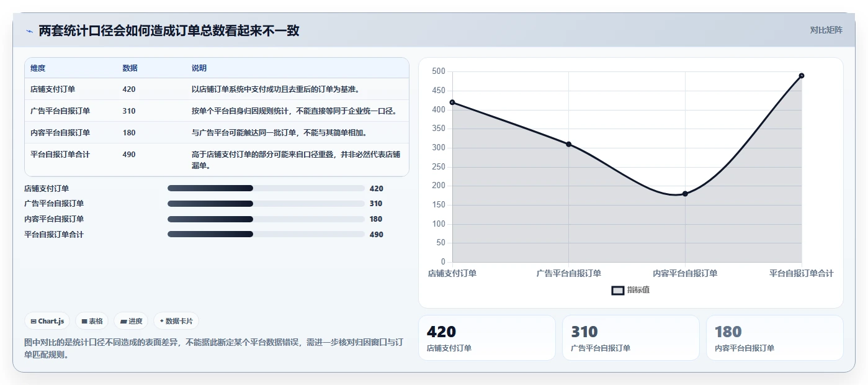
Task: Click the 广告平台自报订单 progress bar
Action: coord(266,204)
